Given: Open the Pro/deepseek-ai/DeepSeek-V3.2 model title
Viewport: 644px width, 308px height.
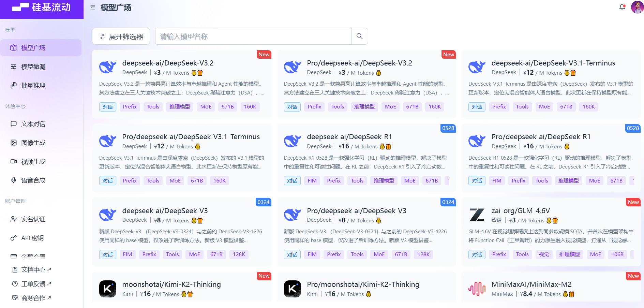Looking at the screenshot, I should 359,63.
